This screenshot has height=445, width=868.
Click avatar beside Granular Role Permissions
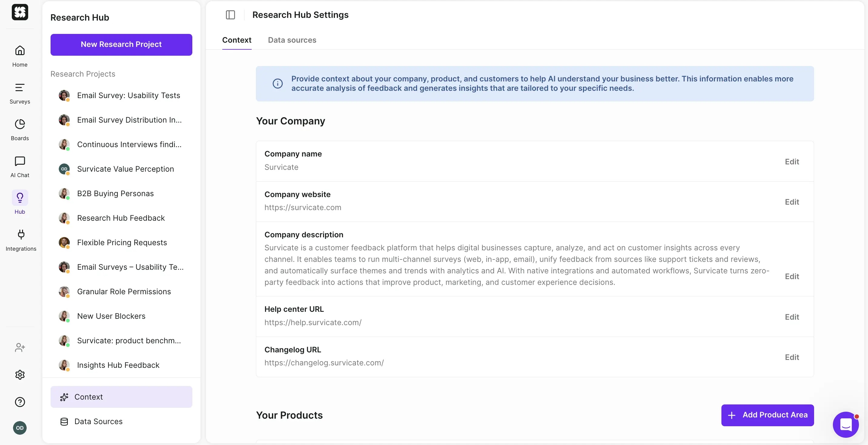click(64, 292)
